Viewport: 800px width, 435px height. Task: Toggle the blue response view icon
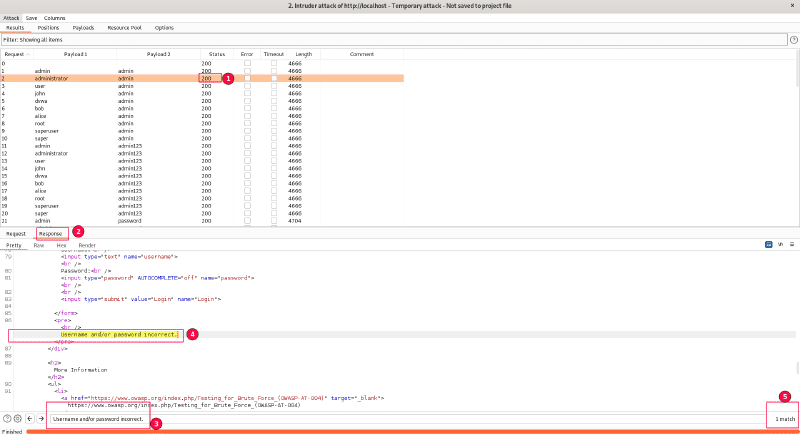click(x=769, y=244)
